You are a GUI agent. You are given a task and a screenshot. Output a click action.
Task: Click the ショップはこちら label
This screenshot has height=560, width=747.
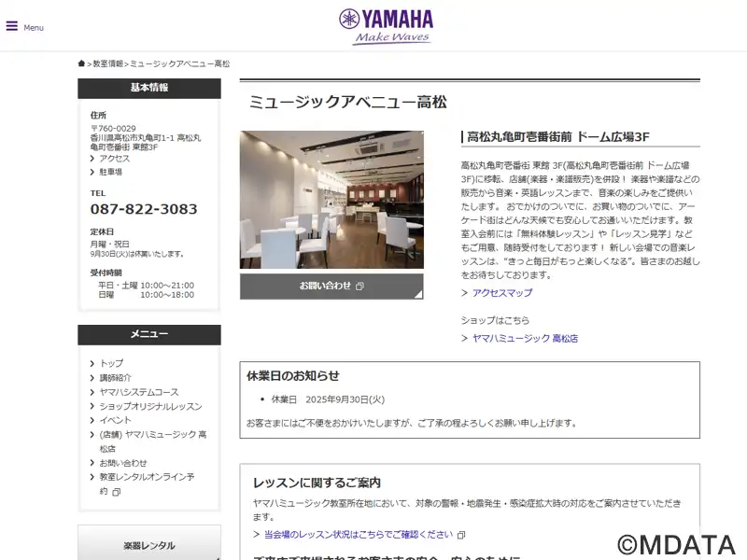495,320
